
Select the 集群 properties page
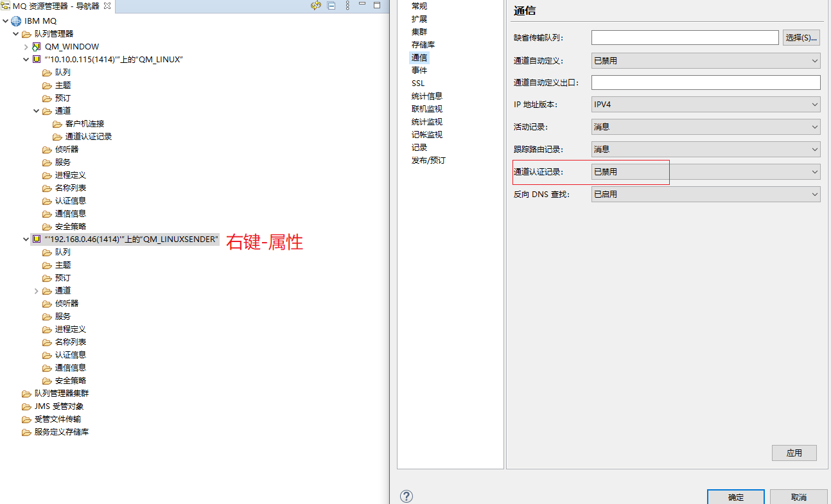tap(419, 32)
